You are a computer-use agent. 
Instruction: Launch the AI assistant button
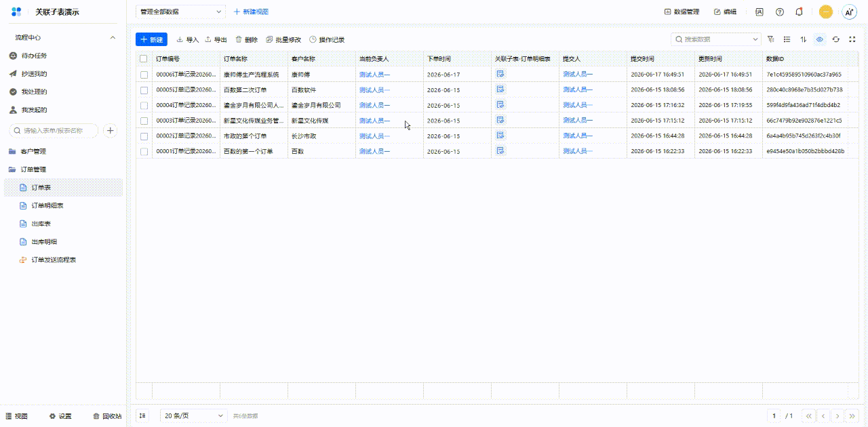[x=849, y=12]
